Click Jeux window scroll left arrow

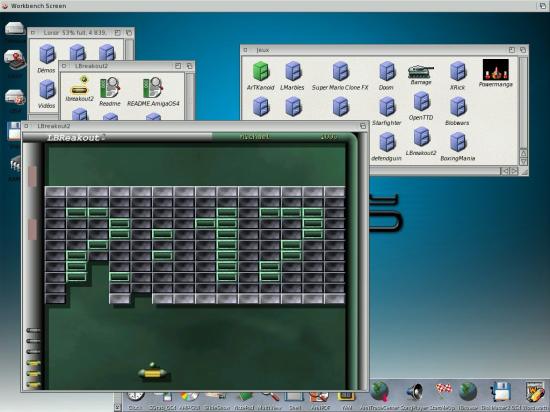coord(504,171)
